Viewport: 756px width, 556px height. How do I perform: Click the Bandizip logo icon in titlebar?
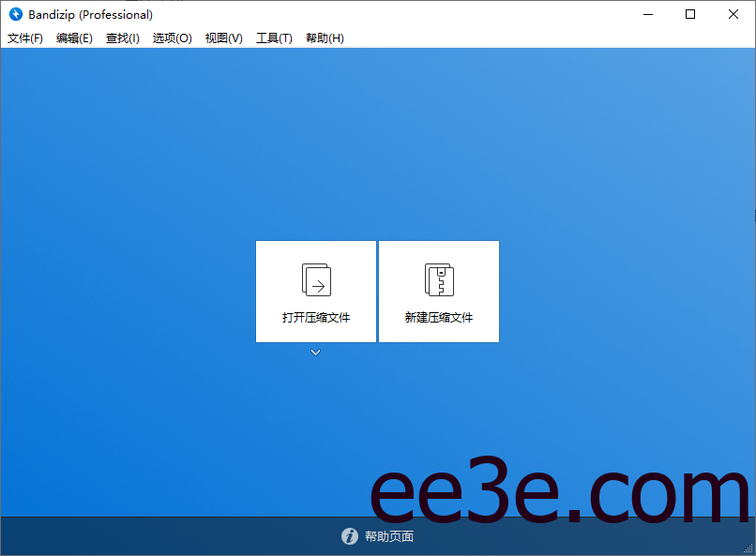click(15, 14)
